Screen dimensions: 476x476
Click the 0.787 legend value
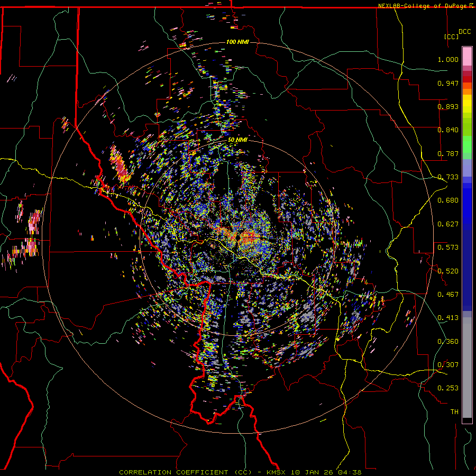[x=448, y=153]
